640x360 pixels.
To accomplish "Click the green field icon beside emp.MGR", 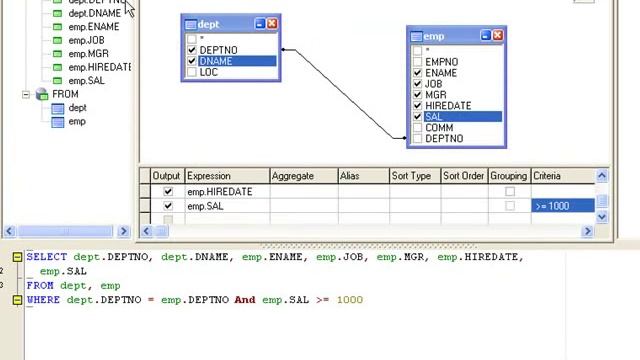I will (58, 54).
